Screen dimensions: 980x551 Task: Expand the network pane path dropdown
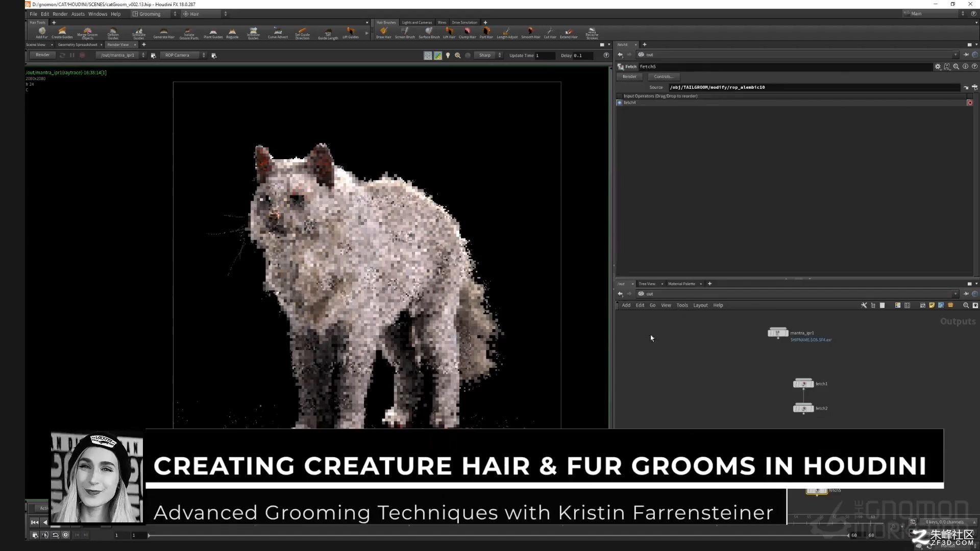(x=955, y=294)
